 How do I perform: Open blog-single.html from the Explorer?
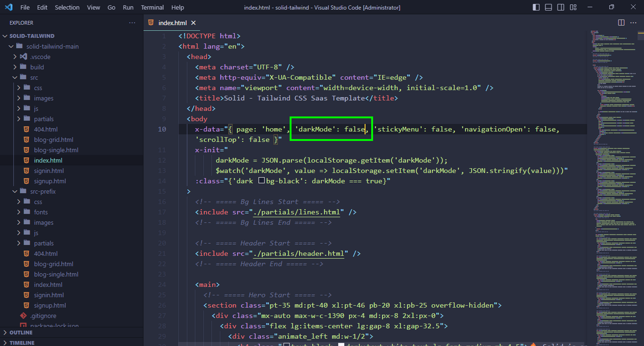[56, 150]
